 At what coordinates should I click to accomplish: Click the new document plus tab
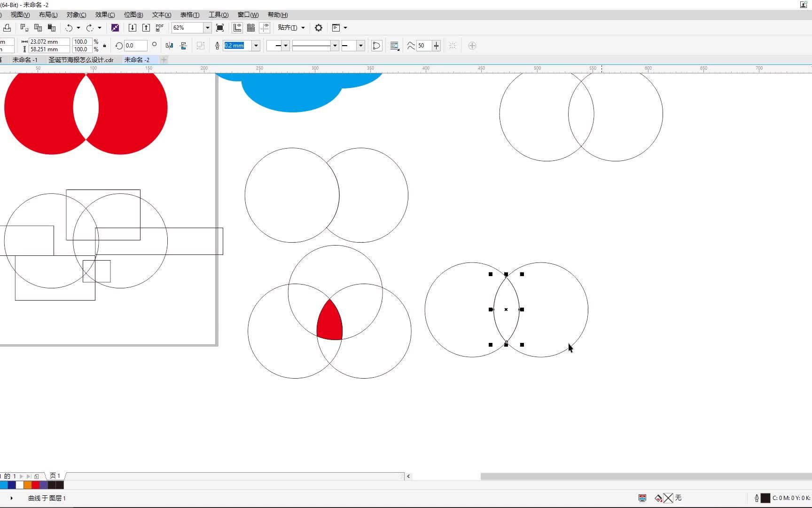pyautogui.click(x=164, y=60)
